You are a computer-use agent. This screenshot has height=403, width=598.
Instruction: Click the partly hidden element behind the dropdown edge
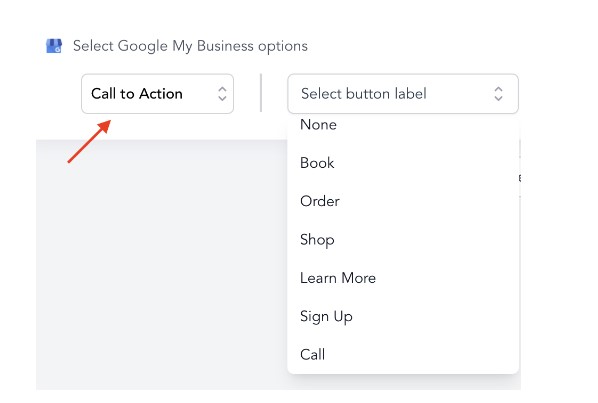click(x=520, y=178)
